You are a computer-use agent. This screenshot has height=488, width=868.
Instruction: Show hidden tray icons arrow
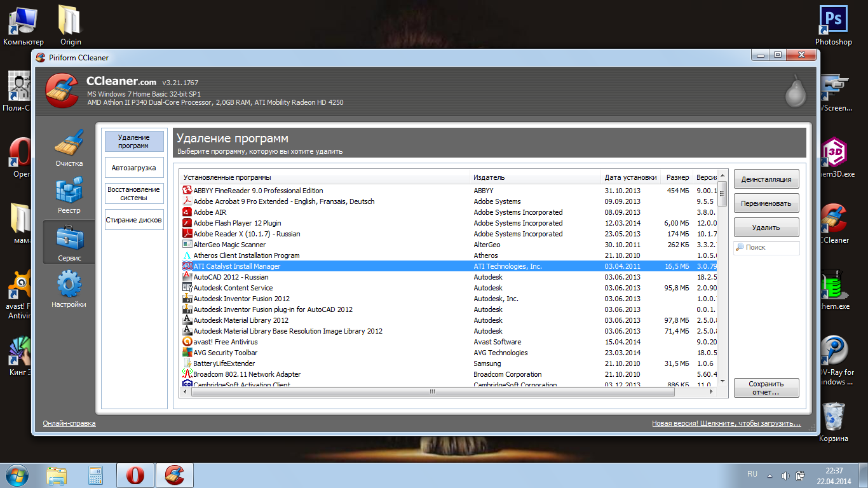(770, 475)
